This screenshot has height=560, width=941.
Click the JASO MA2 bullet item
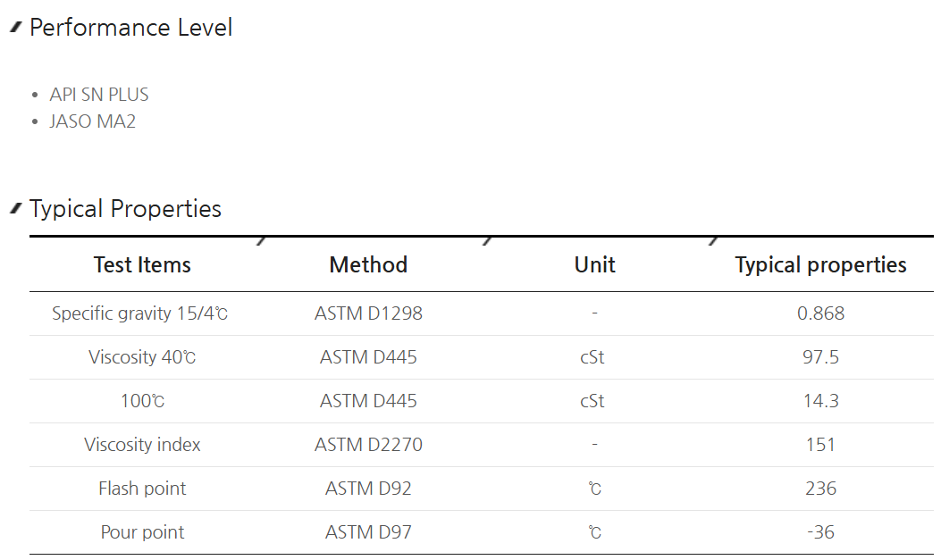point(92,121)
